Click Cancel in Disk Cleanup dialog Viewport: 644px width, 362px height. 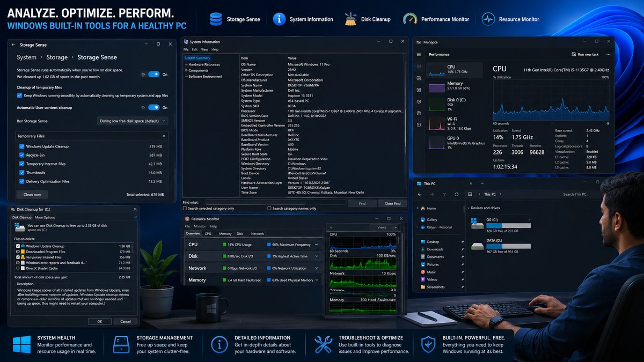click(125, 321)
